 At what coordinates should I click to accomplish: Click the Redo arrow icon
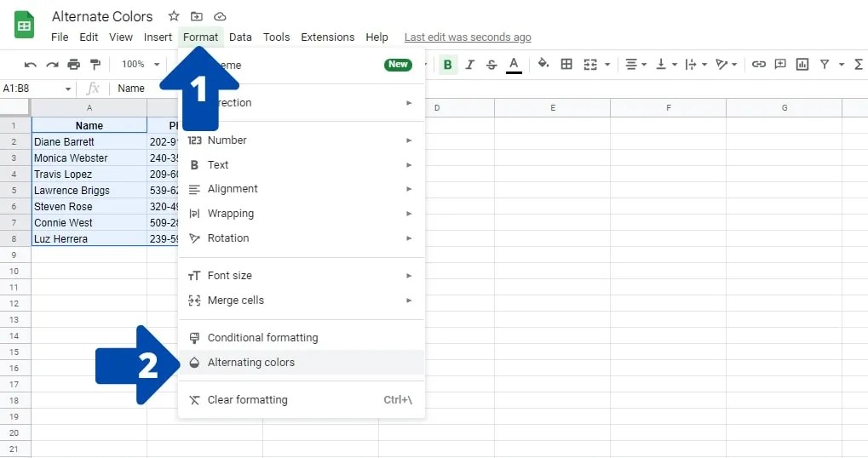click(x=52, y=65)
